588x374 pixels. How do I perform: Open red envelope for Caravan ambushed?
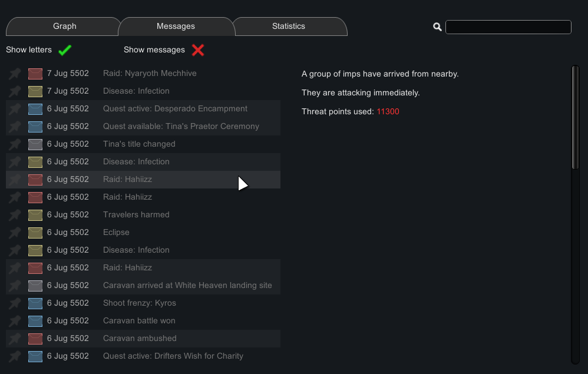35,339
